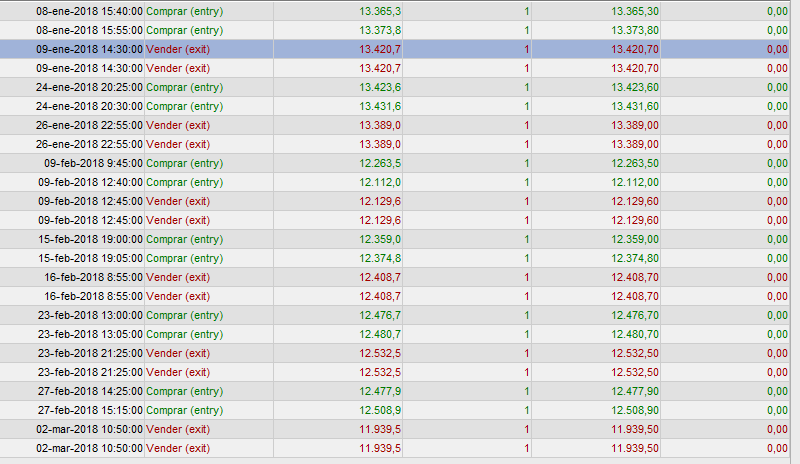Click the price value 12.480,7

(x=380, y=334)
